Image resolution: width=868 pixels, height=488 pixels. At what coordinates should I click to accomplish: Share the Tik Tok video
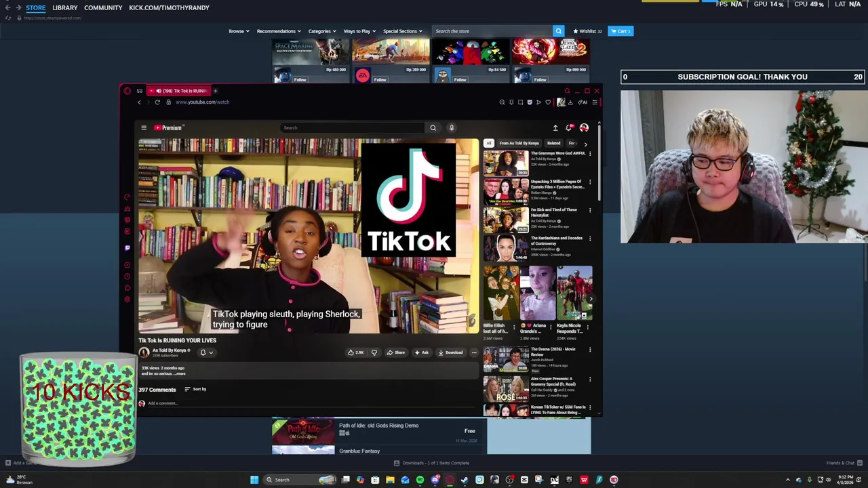(x=396, y=352)
